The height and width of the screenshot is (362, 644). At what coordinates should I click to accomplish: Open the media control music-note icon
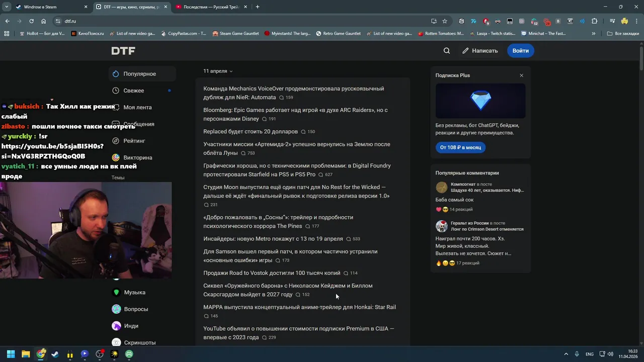[612, 21]
